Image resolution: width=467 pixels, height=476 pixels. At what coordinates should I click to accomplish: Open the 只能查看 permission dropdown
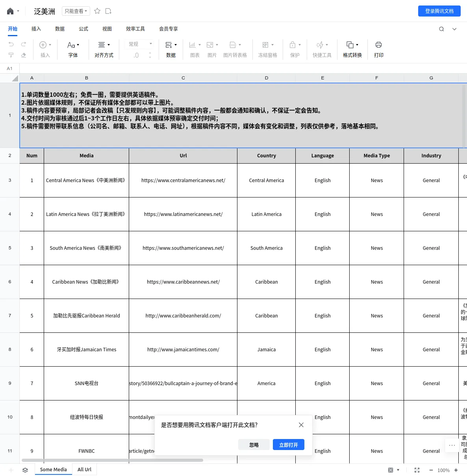tap(76, 11)
